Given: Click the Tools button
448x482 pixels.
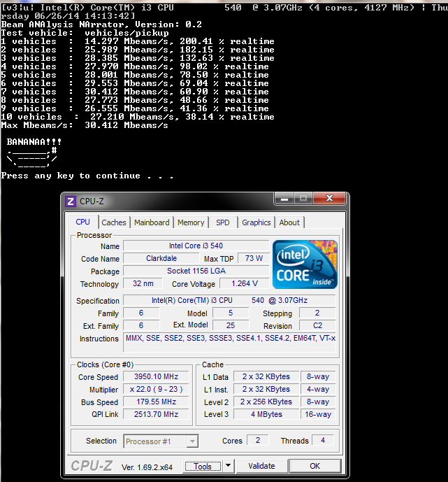Looking at the screenshot, I should pos(203,467).
